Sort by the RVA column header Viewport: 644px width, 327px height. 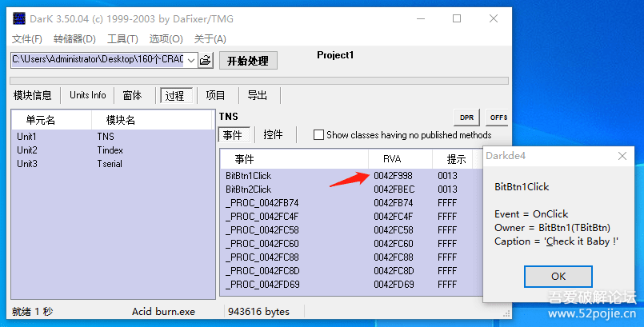(x=392, y=158)
